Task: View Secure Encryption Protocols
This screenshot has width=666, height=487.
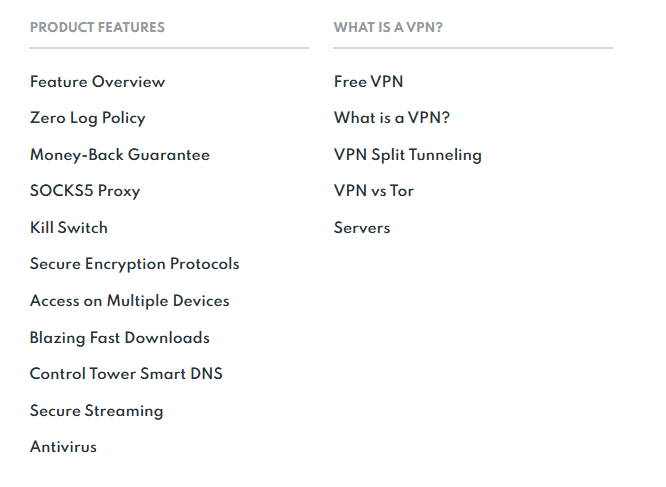Action: pyautogui.click(x=135, y=264)
